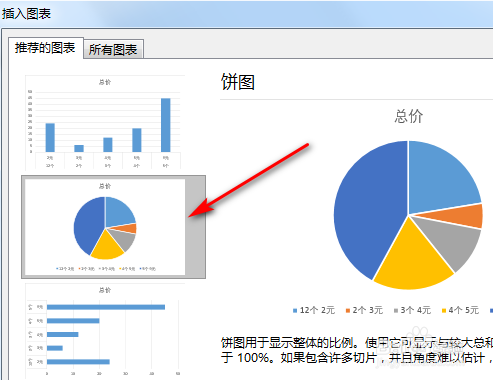Click the gray slice of the preview pie
Image resolution: width=493 pixels, height=380 pixels.
(453, 244)
